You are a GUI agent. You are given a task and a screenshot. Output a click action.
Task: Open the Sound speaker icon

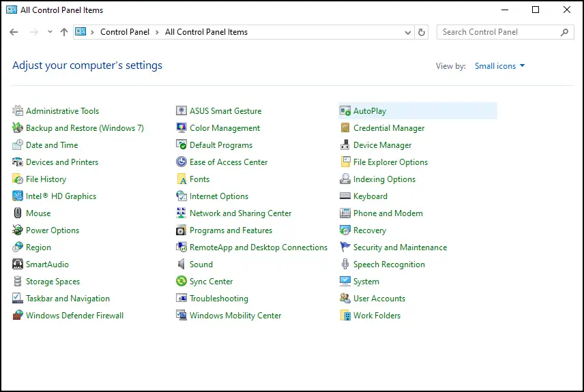181,264
